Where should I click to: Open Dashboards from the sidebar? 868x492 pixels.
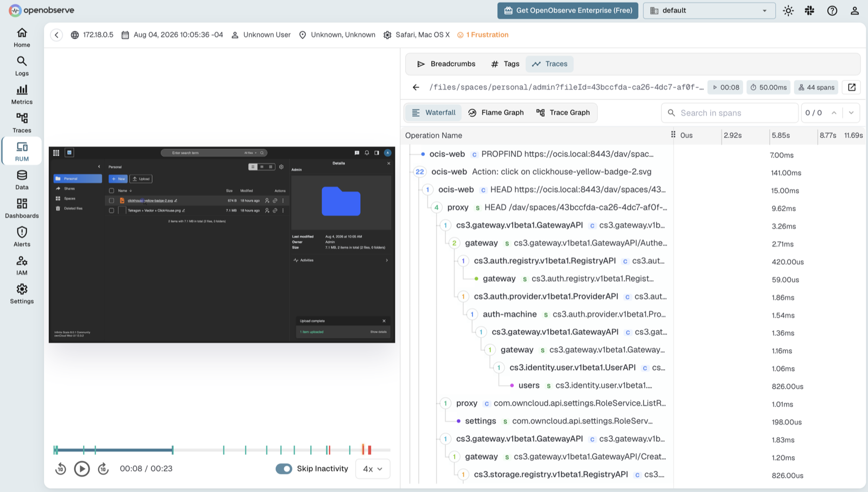[22, 209]
